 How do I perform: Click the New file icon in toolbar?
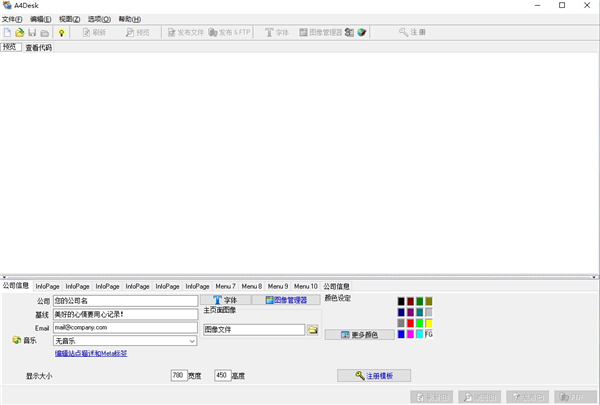click(8, 33)
